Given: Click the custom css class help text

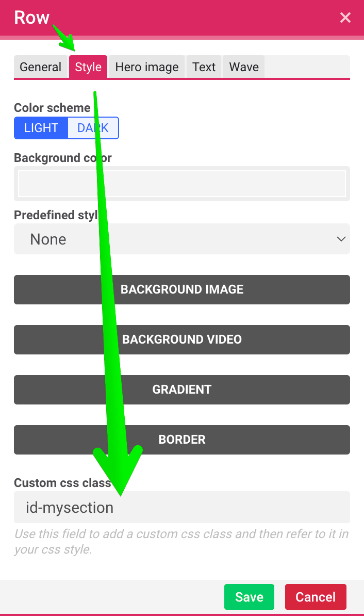Looking at the screenshot, I should (x=181, y=541).
